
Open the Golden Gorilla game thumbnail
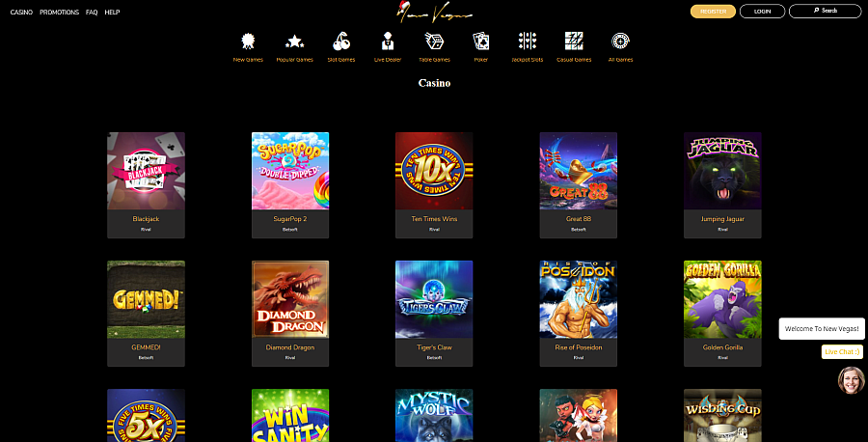click(x=722, y=299)
